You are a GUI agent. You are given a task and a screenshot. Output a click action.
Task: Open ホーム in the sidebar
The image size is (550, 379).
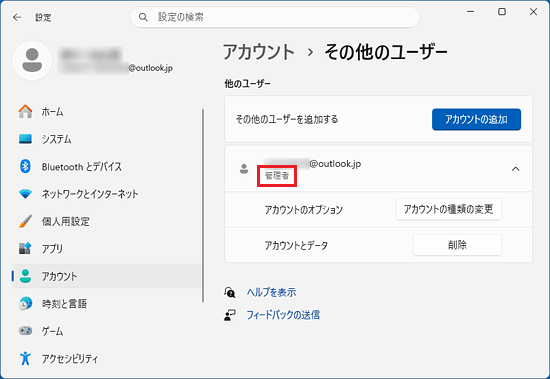(107, 112)
